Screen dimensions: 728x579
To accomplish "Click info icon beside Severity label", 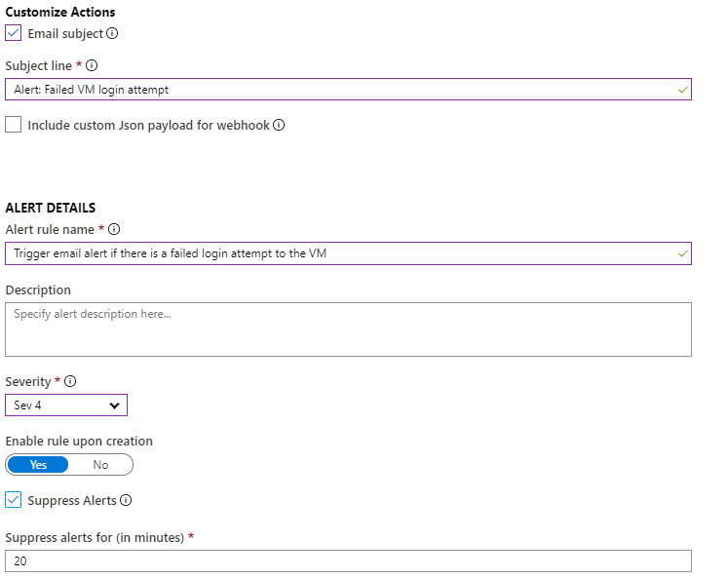I will [x=68, y=381].
